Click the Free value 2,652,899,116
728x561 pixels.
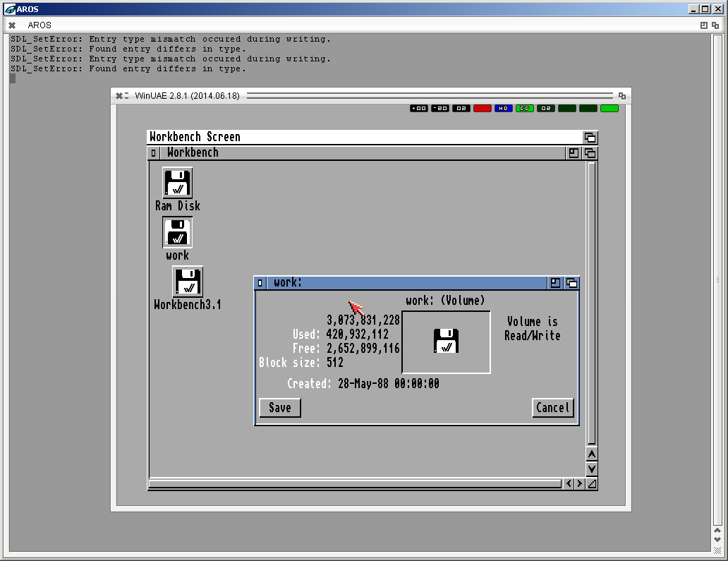click(x=363, y=349)
